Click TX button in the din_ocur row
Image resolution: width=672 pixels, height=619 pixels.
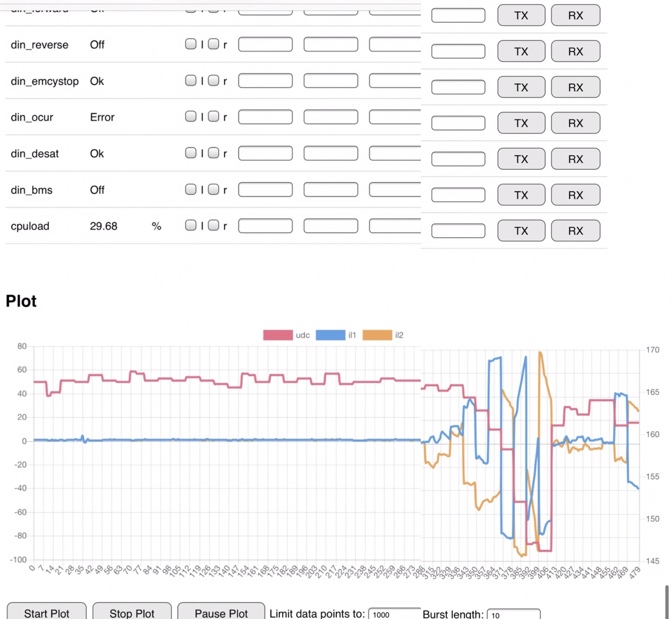coord(521,123)
